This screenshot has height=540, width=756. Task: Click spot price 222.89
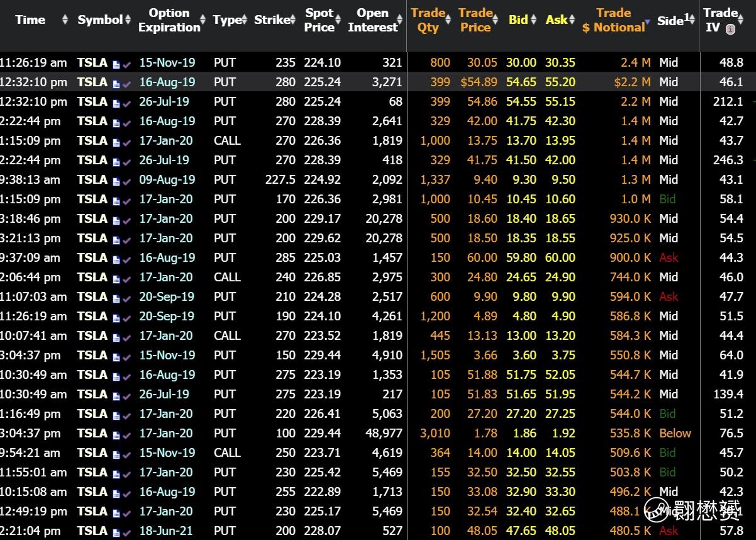click(322, 492)
